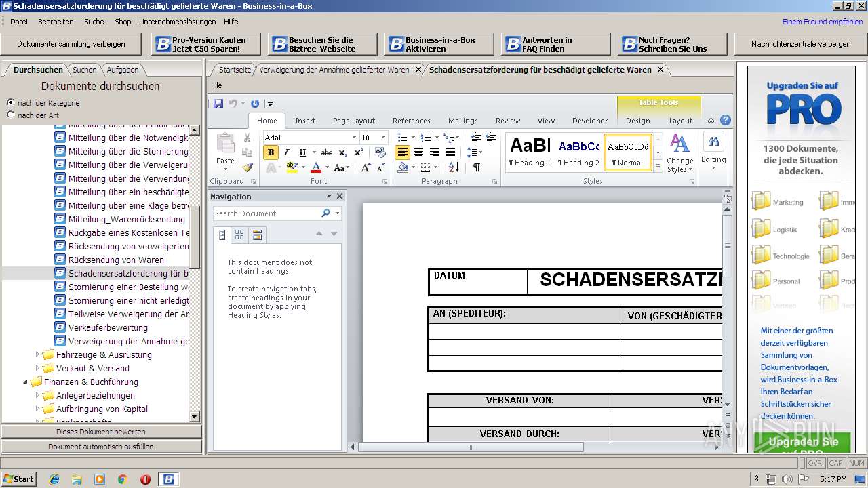Click 'Einem Freund empfehlen' link
Viewport: 868px width, 488px height.
(823, 22)
